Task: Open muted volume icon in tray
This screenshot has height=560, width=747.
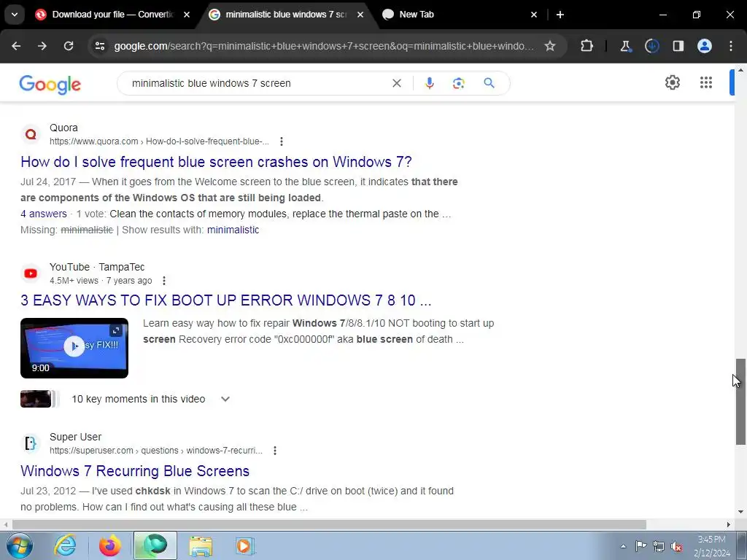Action: coord(676,546)
